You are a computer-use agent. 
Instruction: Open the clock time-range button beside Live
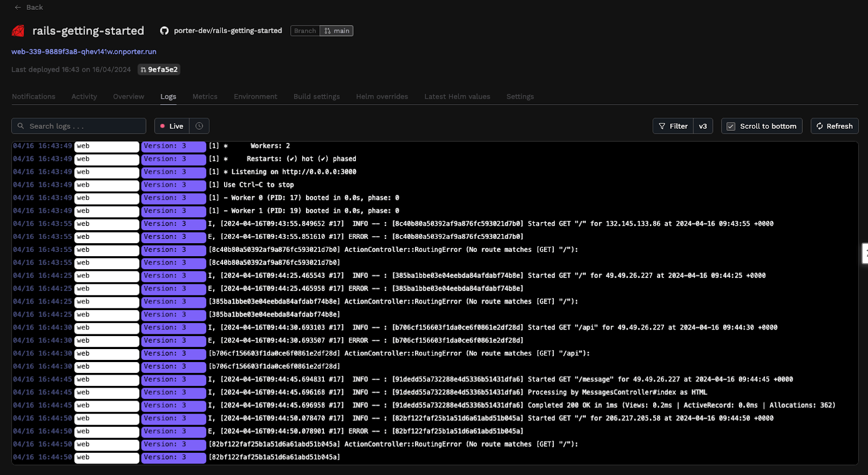click(199, 126)
